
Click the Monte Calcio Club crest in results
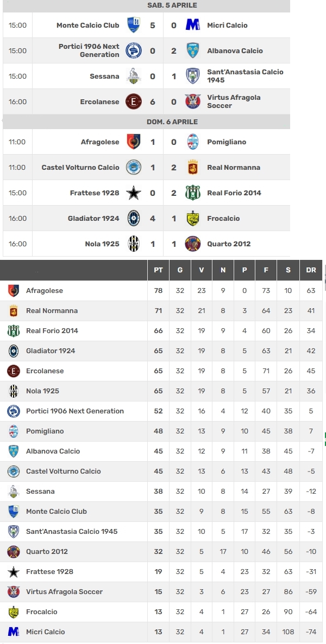(134, 25)
